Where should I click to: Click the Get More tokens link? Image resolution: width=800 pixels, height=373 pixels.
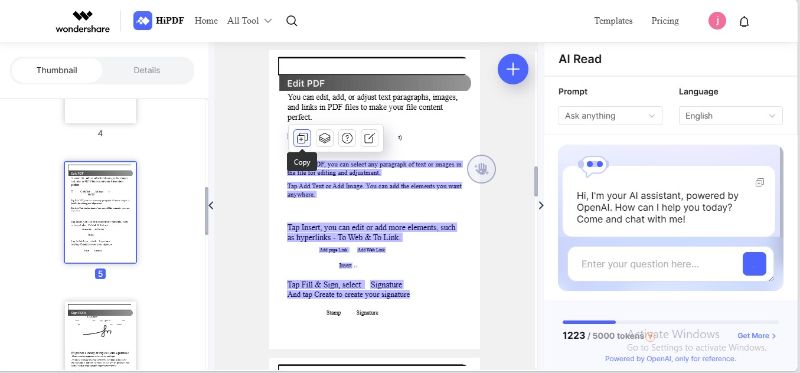(x=757, y=336)
